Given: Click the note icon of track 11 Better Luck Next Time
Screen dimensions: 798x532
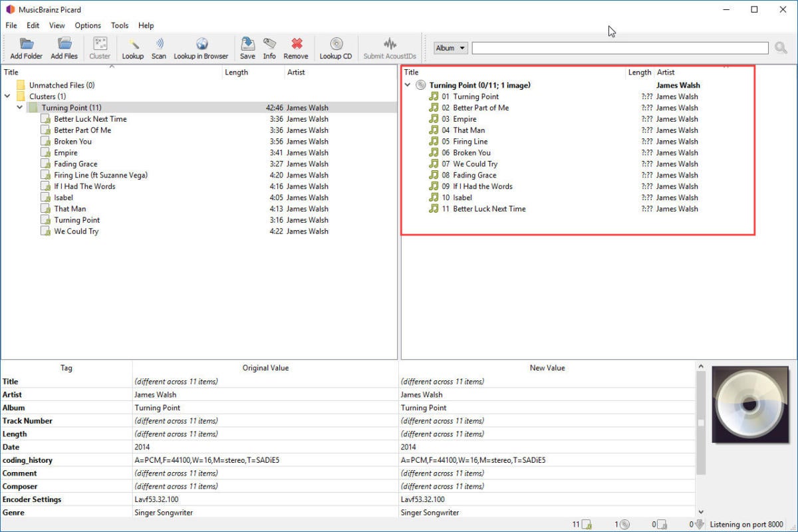Looking at the screenshot, I should coord(434,209).
